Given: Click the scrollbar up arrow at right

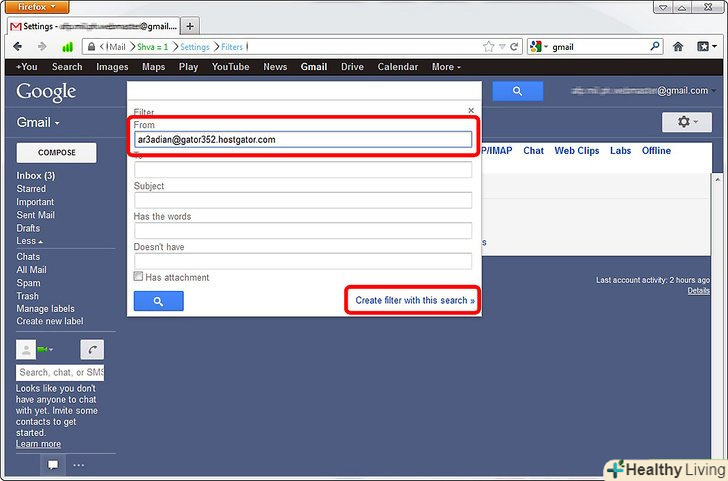Looking at the screenshot, I should (717, 179).
